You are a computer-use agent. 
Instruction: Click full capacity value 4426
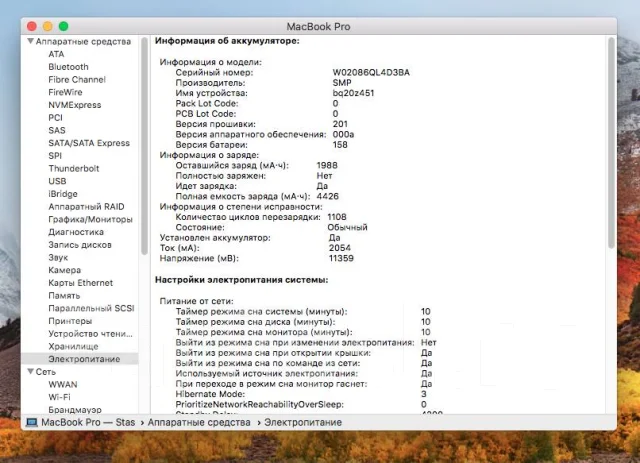point(328,196)
